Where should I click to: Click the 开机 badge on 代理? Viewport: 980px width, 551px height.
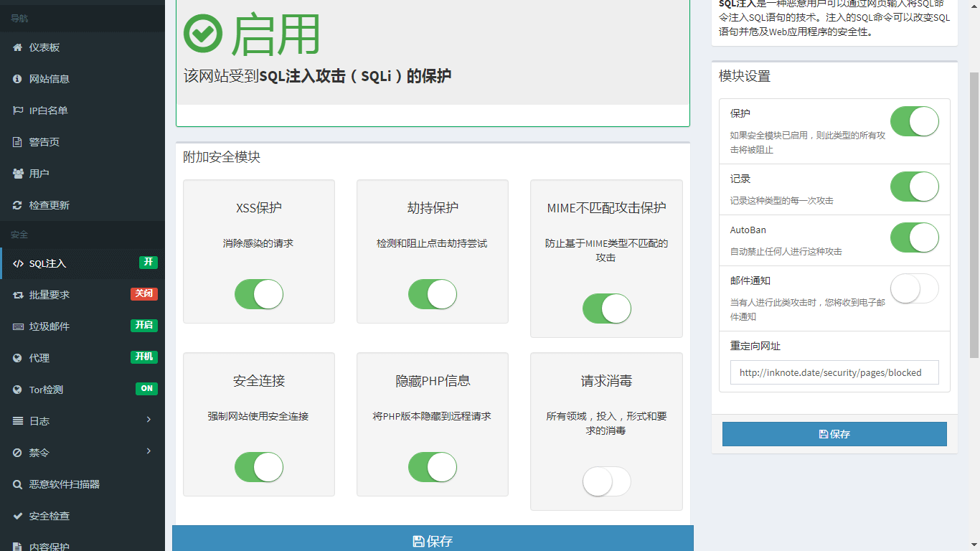tap(144, 357)
